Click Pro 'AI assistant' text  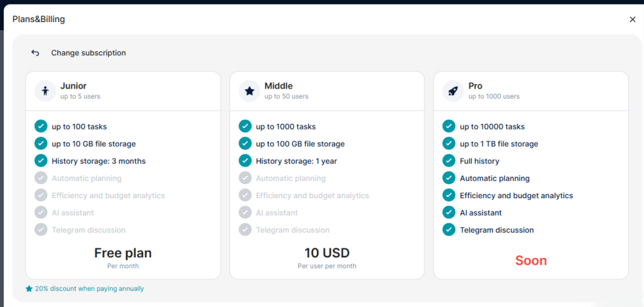point(481,213)
